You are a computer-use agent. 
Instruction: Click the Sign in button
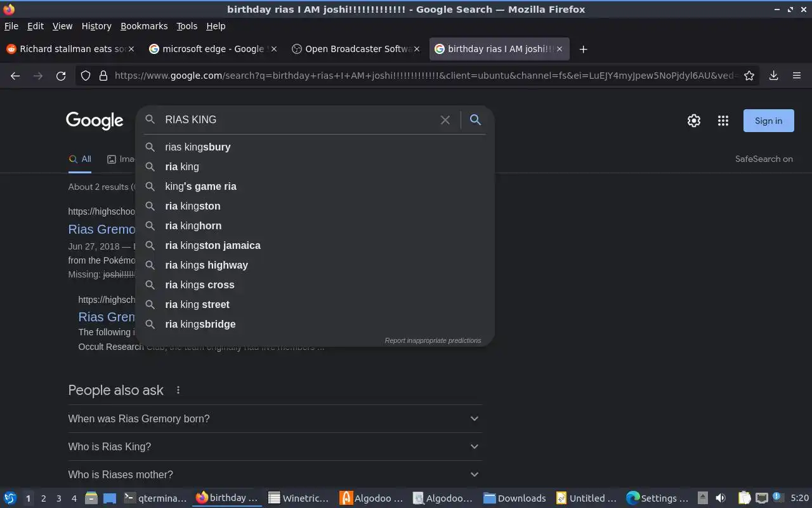[x=768, y=121]
